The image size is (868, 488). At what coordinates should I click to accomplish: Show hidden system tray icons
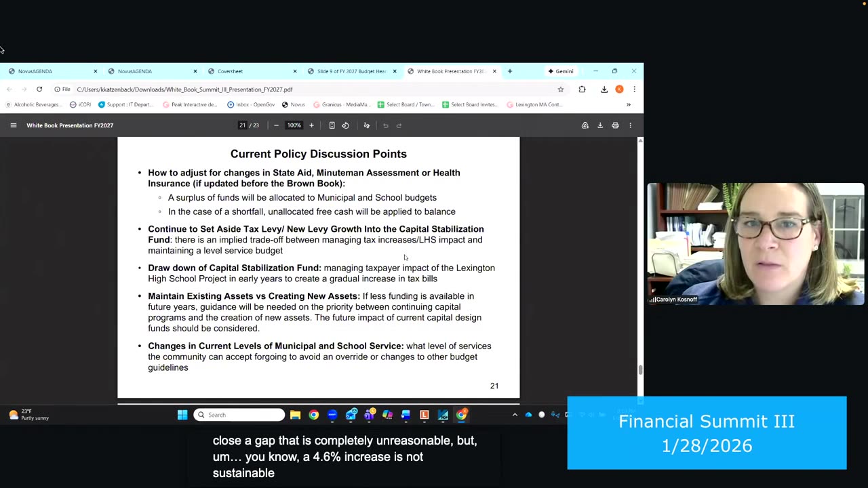pos(515,415)
